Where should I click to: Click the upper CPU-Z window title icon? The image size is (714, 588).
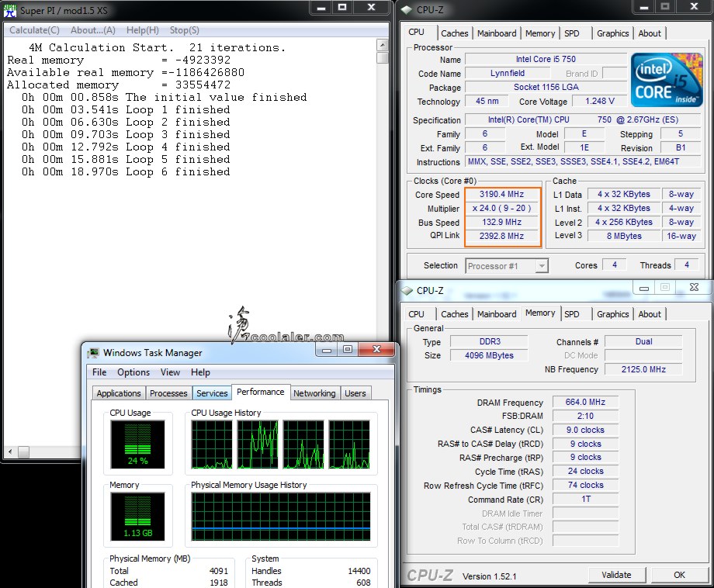click(407, 9)
